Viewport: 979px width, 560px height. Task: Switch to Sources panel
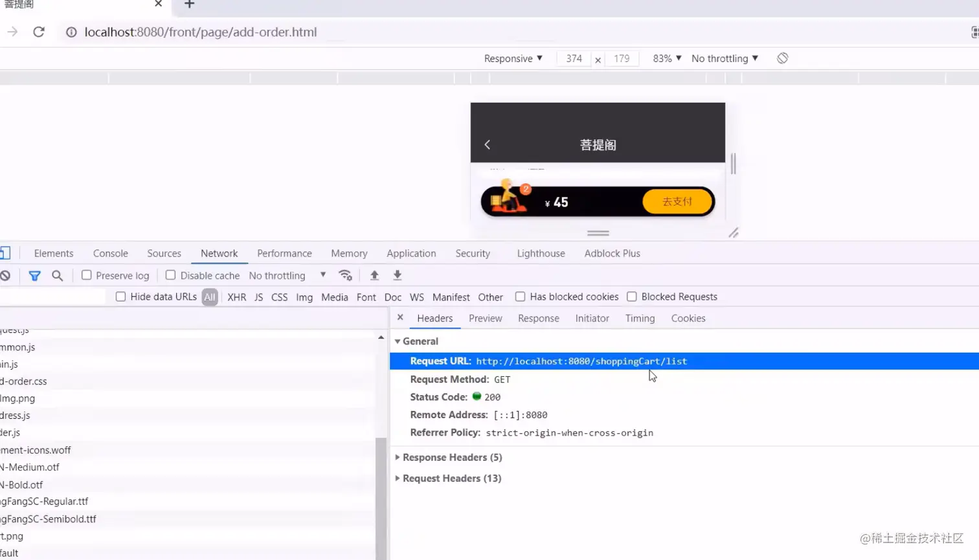pos(164,253)
